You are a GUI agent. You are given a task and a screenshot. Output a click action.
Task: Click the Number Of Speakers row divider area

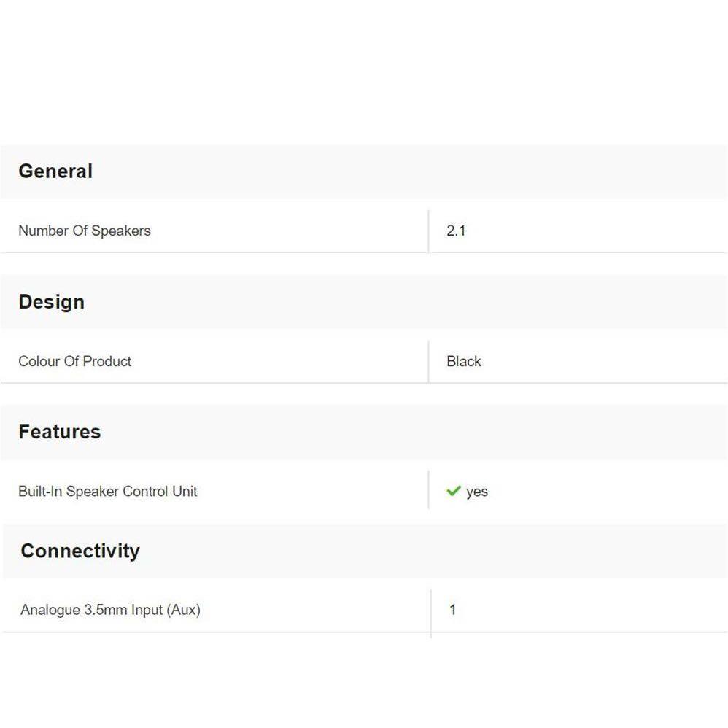428,231
